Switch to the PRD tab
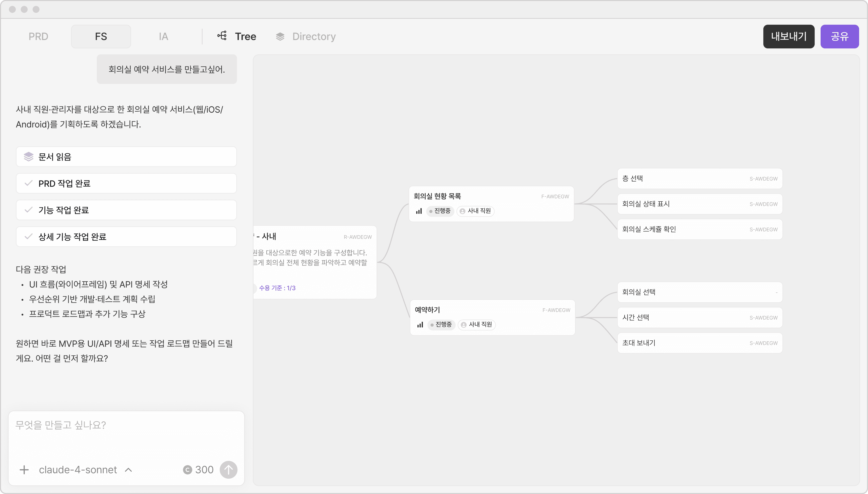 click(38, 36)
